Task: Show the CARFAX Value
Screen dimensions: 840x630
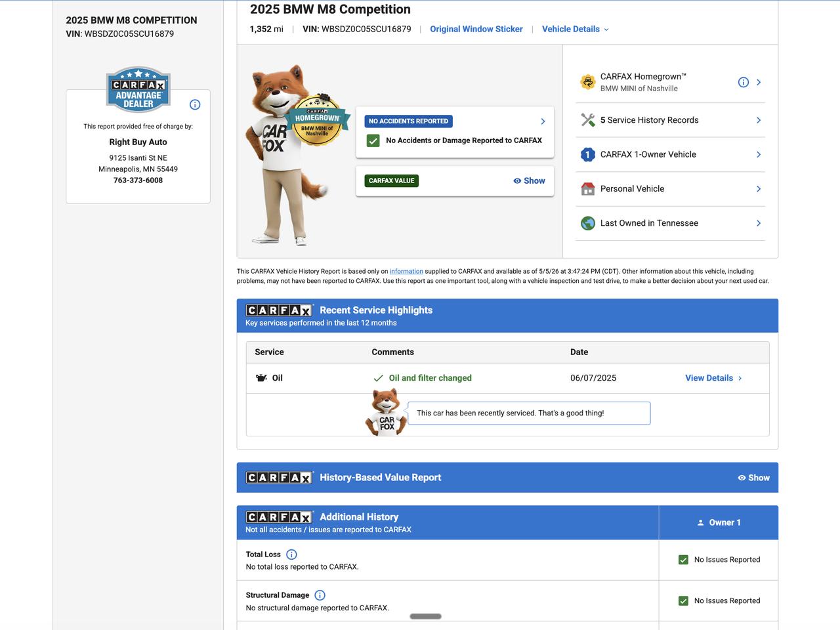Action: (529, 181)
